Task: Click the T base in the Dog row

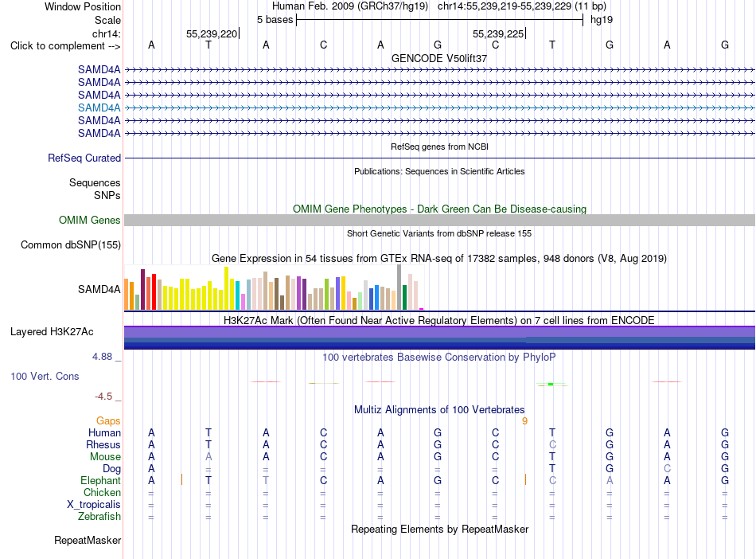Action: click(x=552, y=468)
